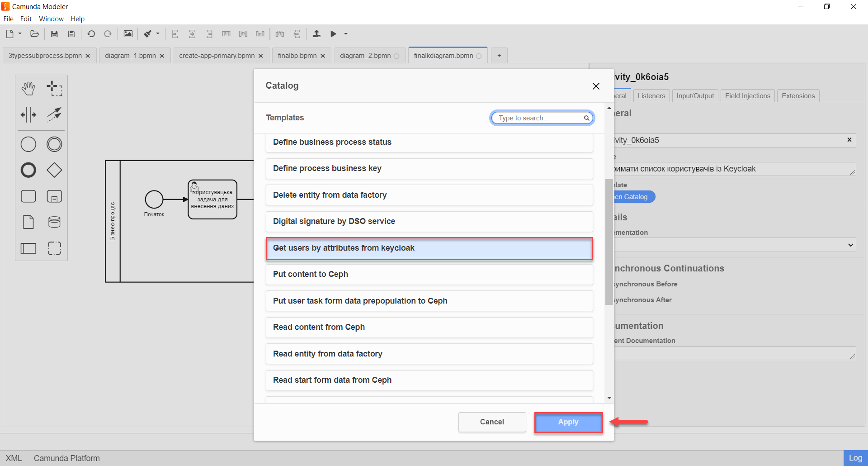The width and height of the screenshot is (868, 466).
Task: Select the Digital signature by DSO service template
Action: tap(429, 222)
